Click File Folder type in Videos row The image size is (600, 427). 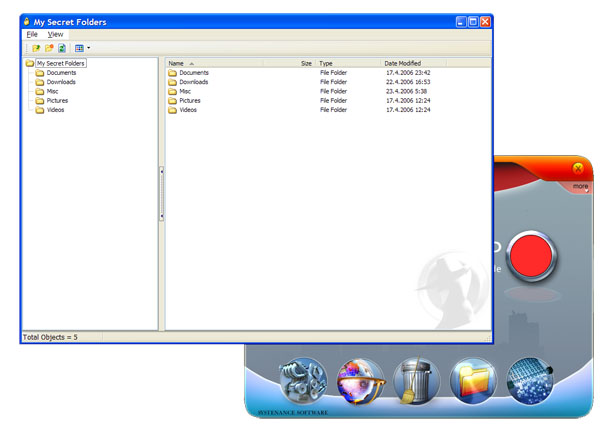point(333,110)
